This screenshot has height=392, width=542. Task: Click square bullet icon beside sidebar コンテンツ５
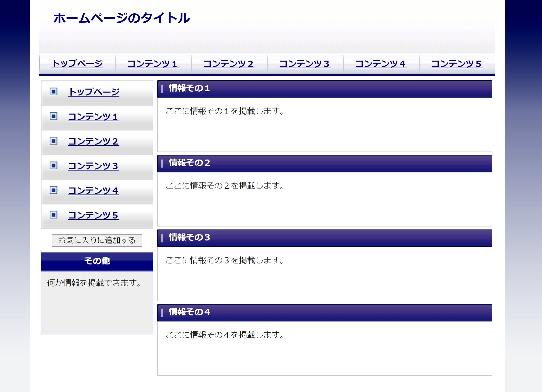(53, 215)
